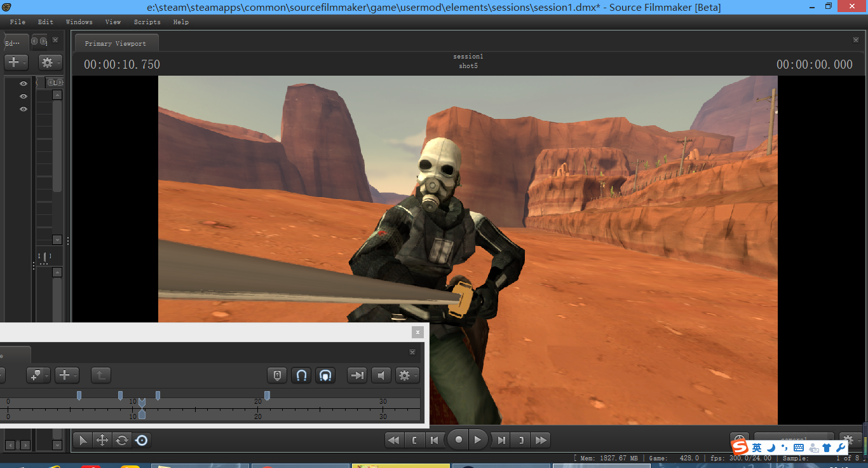868x468 pixels.
Task: Toggle visibility of the first eye icon
Action: click(x=24, y=84)
